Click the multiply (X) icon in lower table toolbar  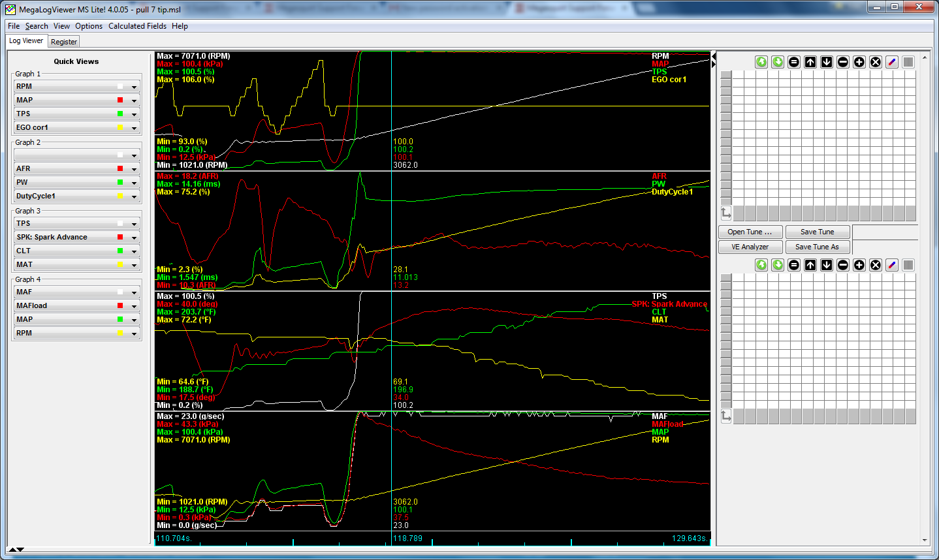coord(876,265)
